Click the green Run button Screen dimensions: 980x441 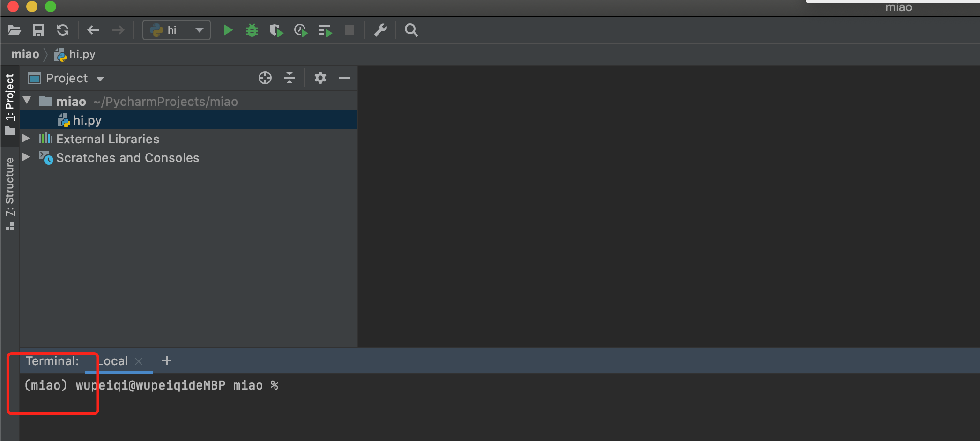pos(228,30)
